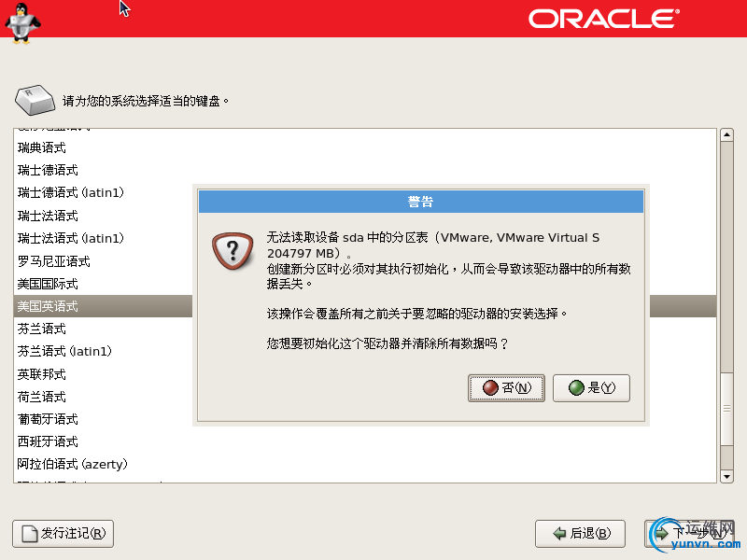Viewport: 747px width, 560px height.
Task: Select 葡萄牙语式 keyboard layout
Action: point(104,419)
